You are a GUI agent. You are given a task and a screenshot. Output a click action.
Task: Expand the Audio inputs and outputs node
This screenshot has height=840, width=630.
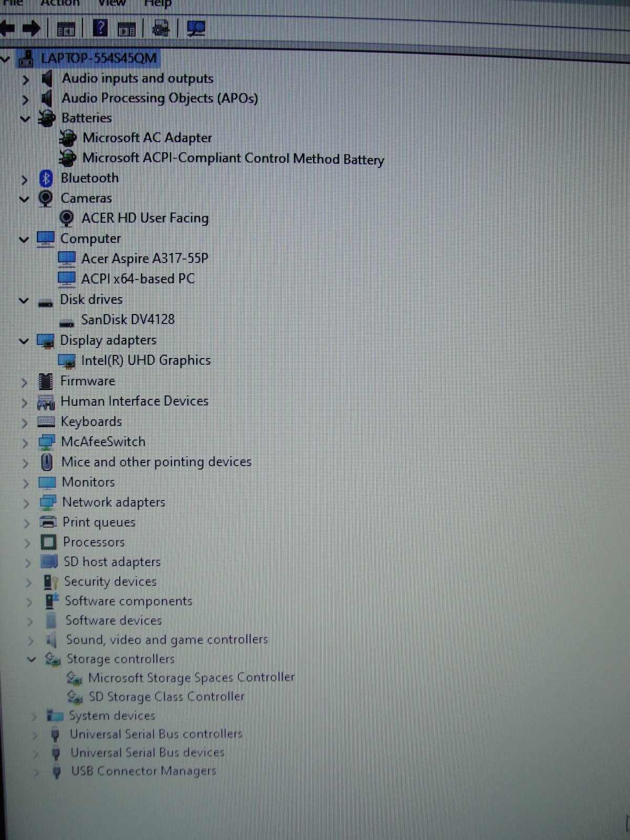pos(25,79)
